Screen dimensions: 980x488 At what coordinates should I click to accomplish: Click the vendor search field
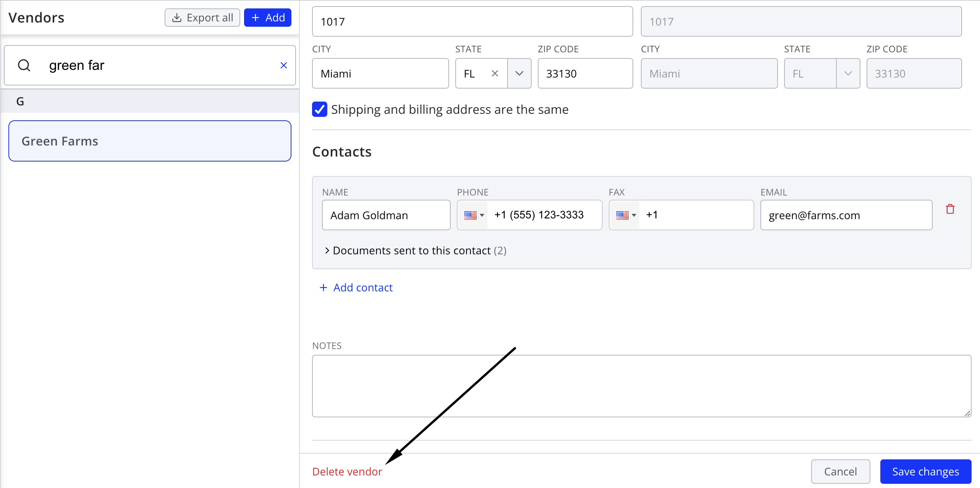coord(150,65)
